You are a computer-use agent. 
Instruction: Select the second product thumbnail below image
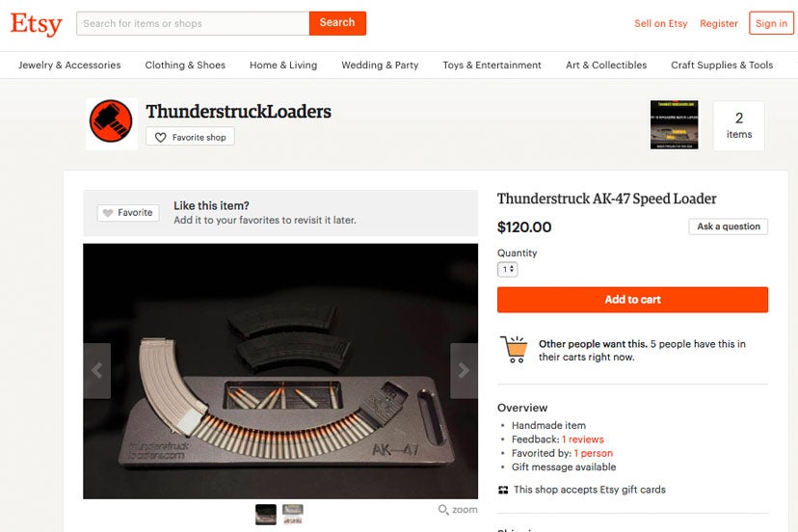[x=293, y=515]
